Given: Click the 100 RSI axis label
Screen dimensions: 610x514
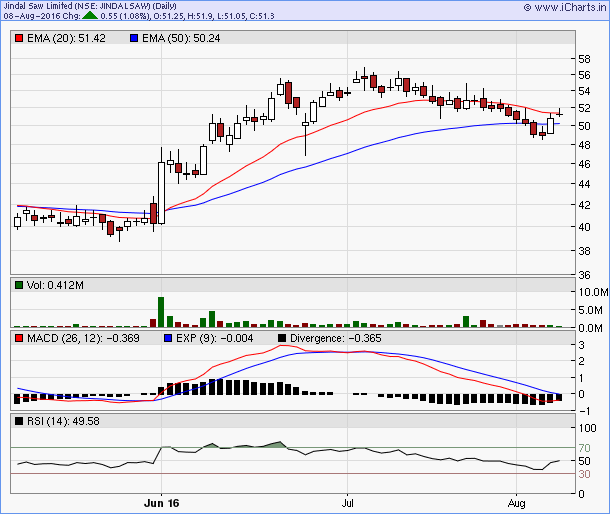Looking at the screenshot, I should [x=587, y=428].
